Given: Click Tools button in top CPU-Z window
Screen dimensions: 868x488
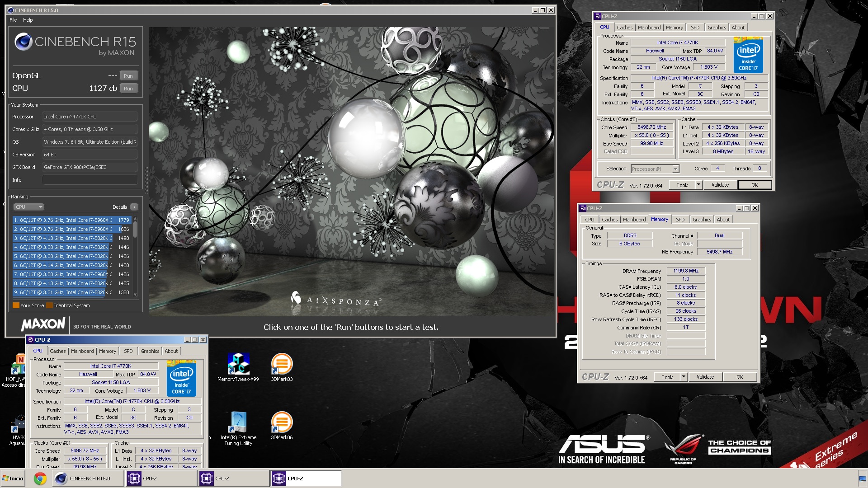Looking at the screenshot, I should pyautogui.click(x=682, y=185).
